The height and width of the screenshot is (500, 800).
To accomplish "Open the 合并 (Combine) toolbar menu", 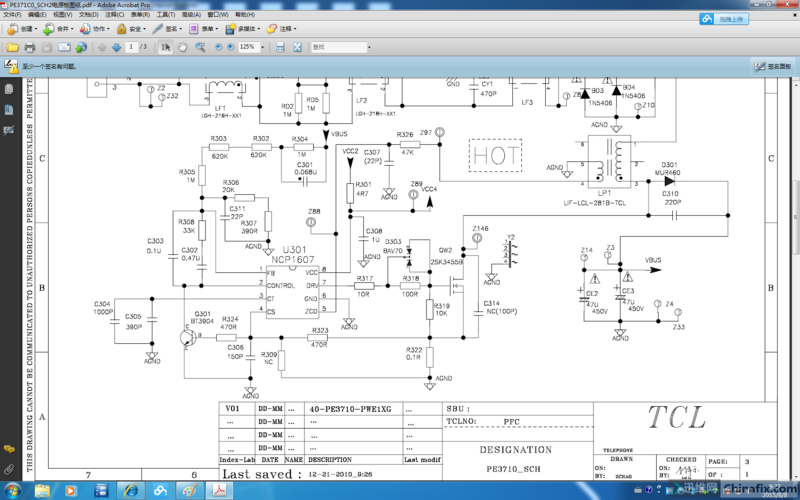I will (58, 29).
